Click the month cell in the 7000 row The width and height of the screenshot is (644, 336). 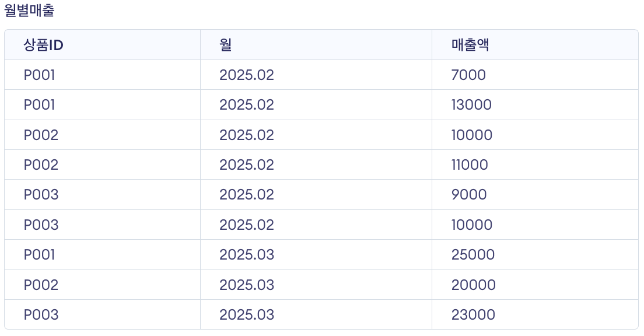[x=316, y=75]
